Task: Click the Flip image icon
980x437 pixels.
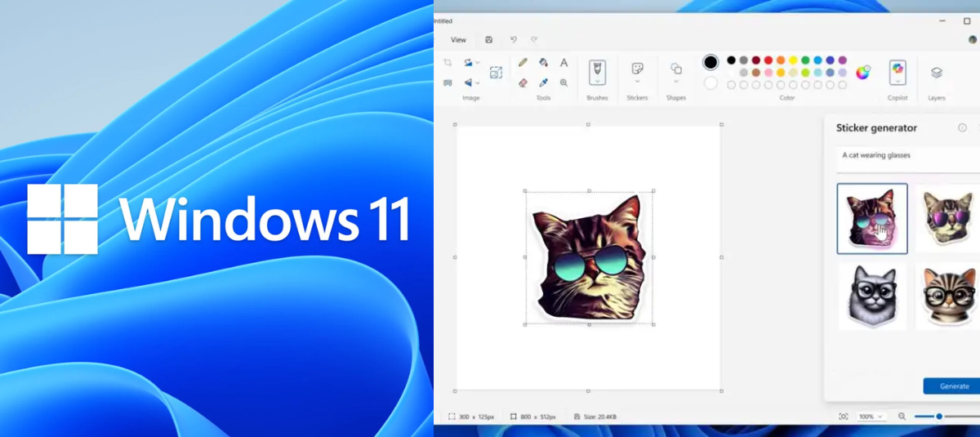Action: [x=468, y=82]
